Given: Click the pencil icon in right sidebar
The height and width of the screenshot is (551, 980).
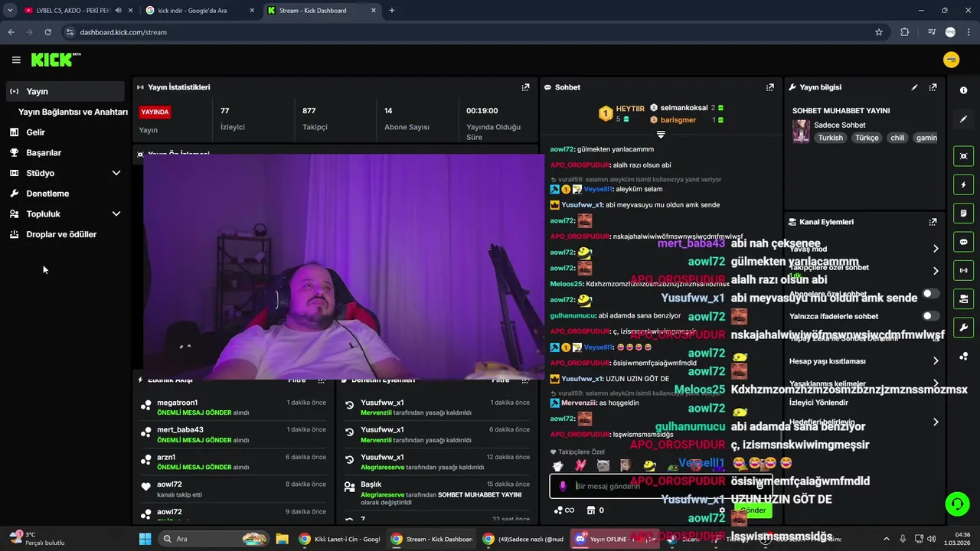Looking at the screenshot, I should pos(963,119).
